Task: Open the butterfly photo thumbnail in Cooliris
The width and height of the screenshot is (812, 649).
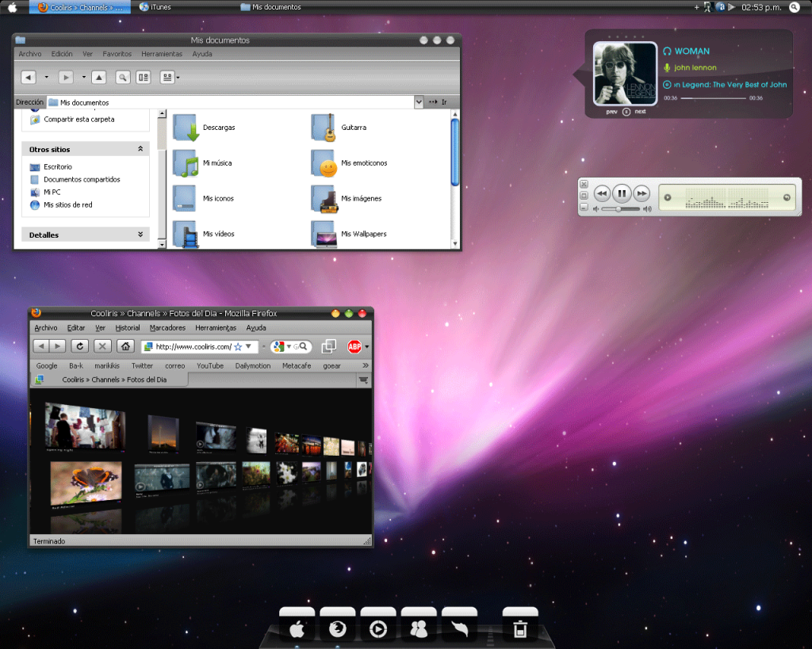Action: 86,483
